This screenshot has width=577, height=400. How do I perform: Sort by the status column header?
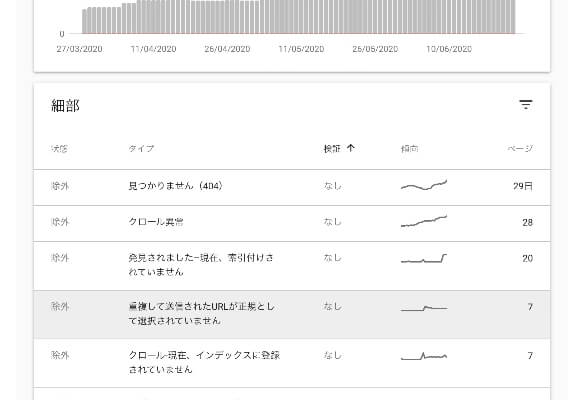tap(59, 149)
